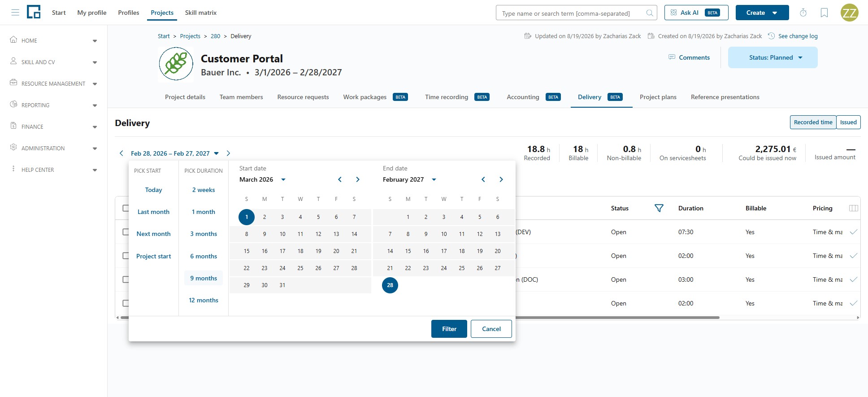Open the Create dropdown button

[762, 13]
